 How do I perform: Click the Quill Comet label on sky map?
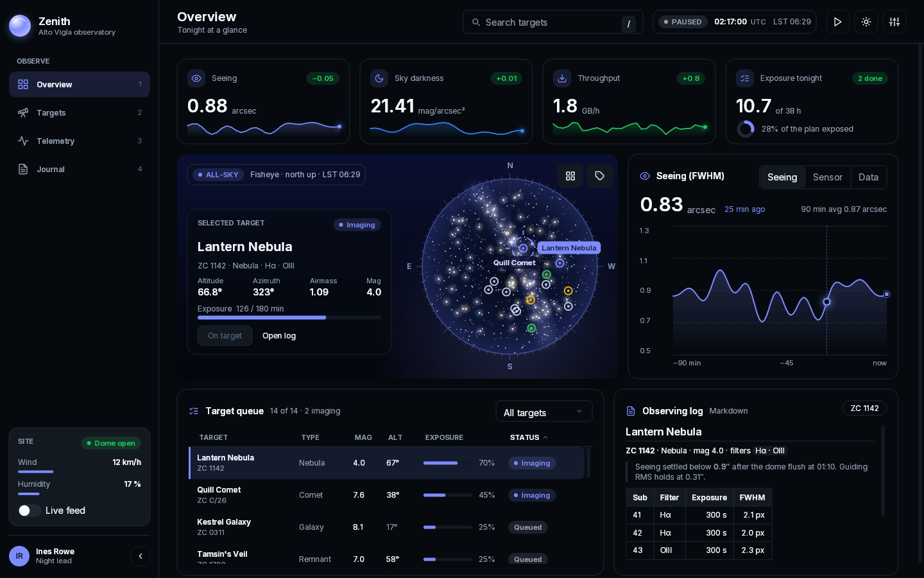tap(515, 263)
